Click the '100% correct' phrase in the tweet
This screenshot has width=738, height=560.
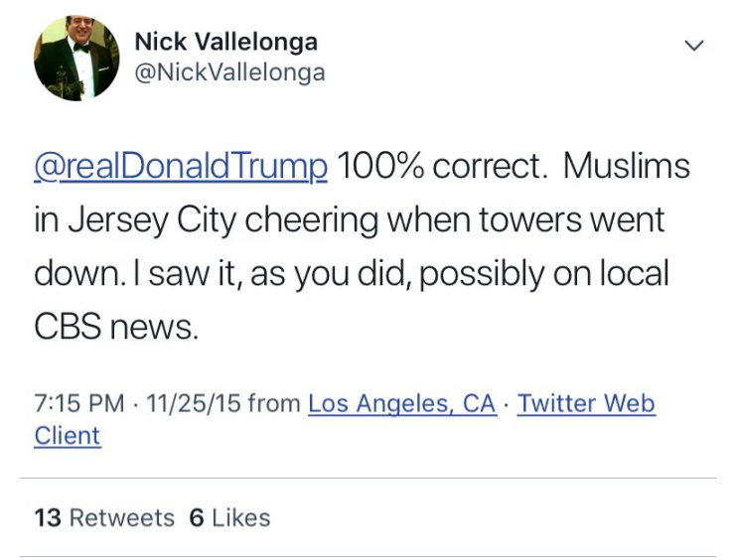pos(442,167)
